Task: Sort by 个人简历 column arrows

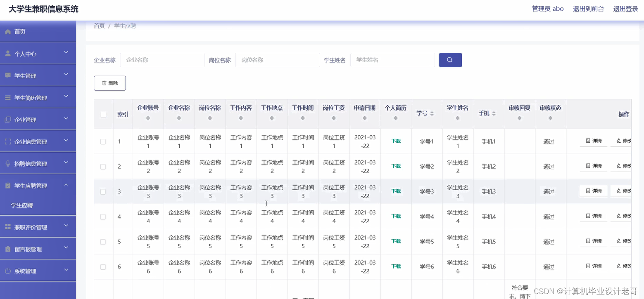Action: pyautogui.click(x=396, y=118)
